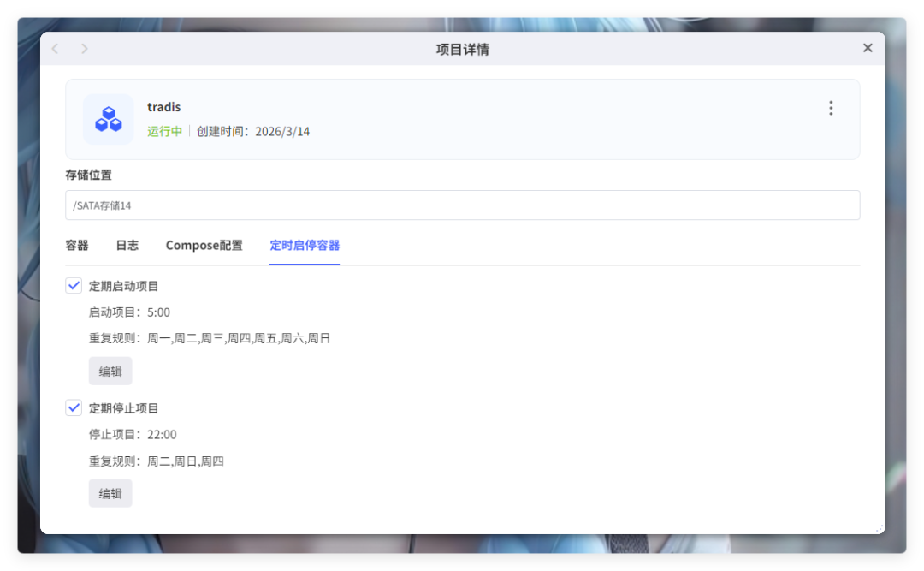Close the 项目详情 dialog

(868, 48)
